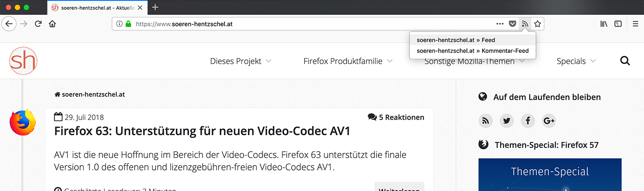Expand the Specials menu
644x191 pixels.
(576, 61)
